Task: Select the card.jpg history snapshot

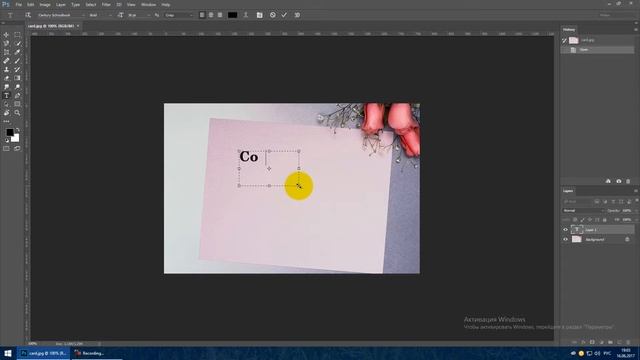Action: pos(598,40)
